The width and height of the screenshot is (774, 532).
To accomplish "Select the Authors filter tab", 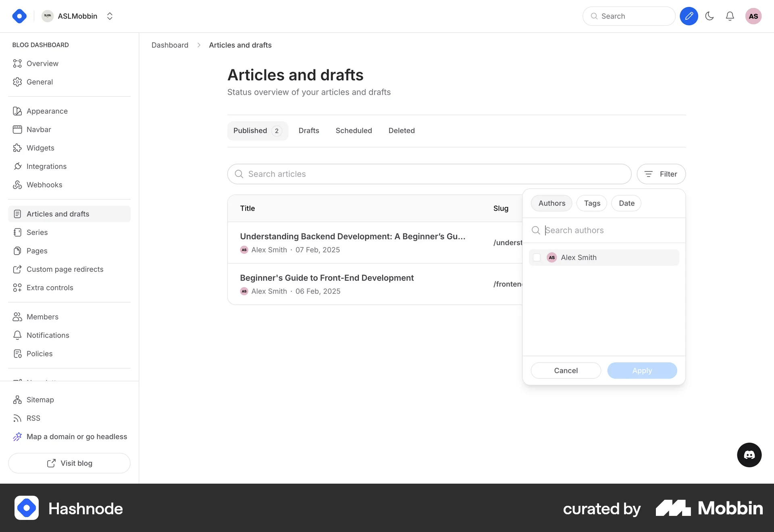I will click(x=551, y=203).
